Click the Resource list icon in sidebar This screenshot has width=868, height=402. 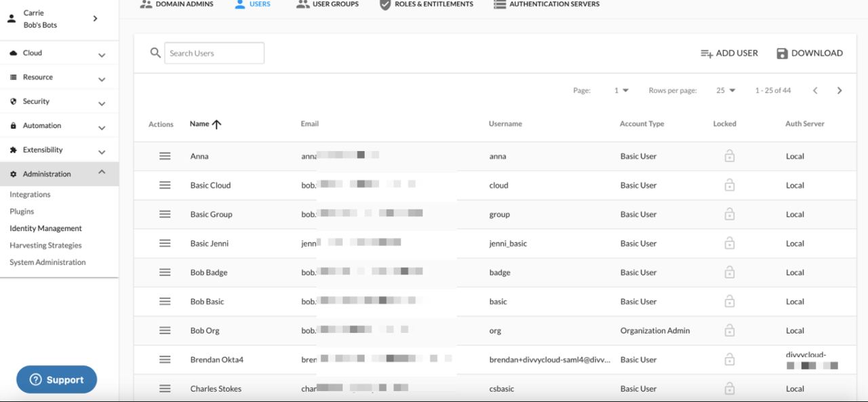14,77
